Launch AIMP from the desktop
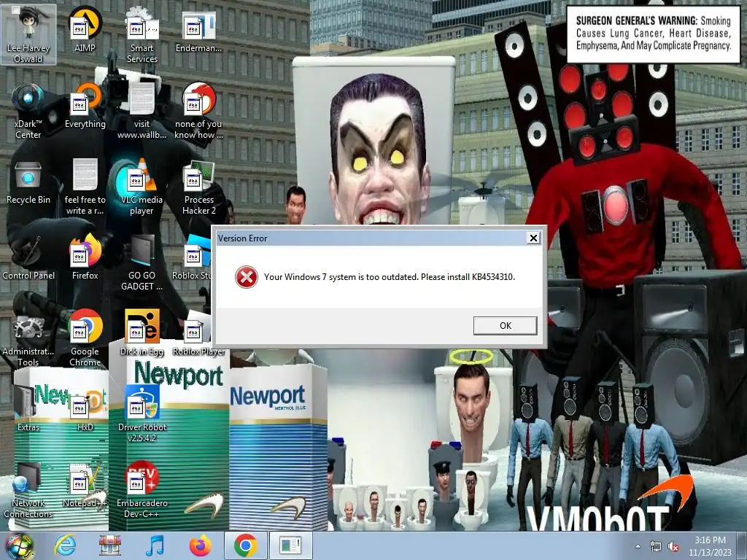 tap(85, 29)
